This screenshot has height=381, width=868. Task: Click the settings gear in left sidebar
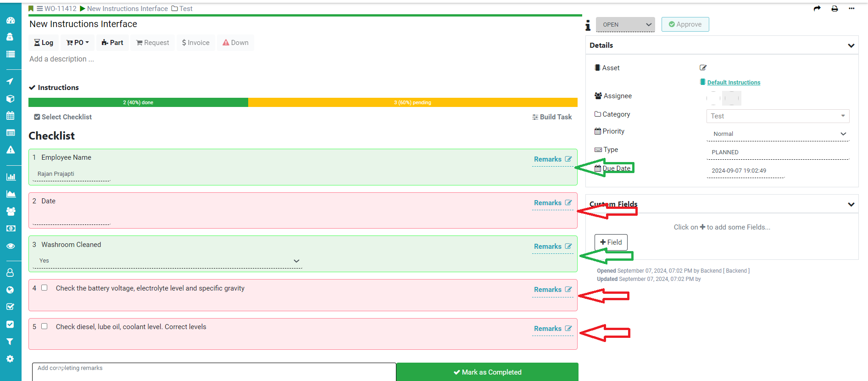(x=10, y=359)
